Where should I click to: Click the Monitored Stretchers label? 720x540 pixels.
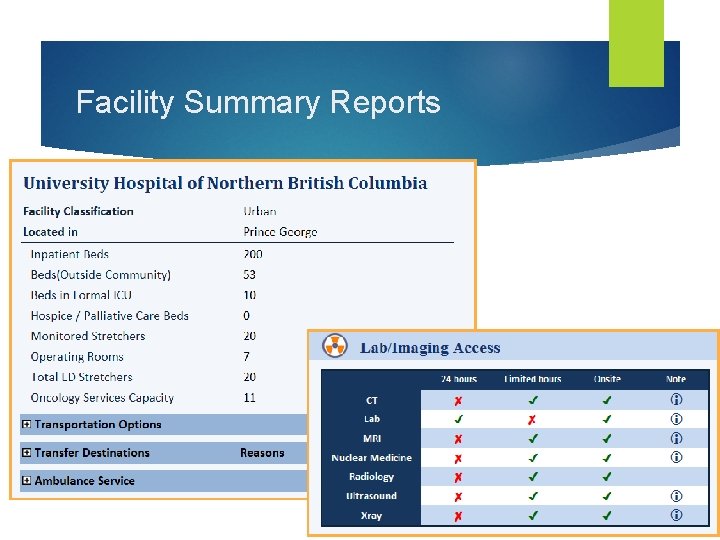[88, 336]
